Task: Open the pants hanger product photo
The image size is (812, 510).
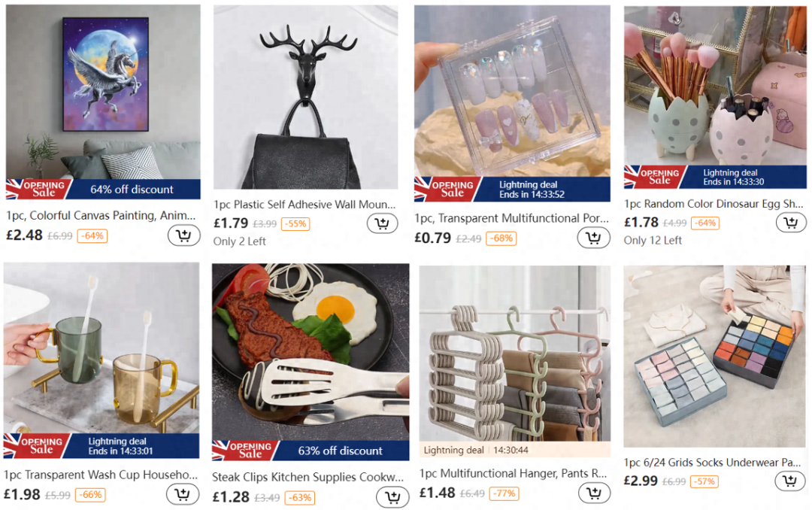Action: coord(515,354)
